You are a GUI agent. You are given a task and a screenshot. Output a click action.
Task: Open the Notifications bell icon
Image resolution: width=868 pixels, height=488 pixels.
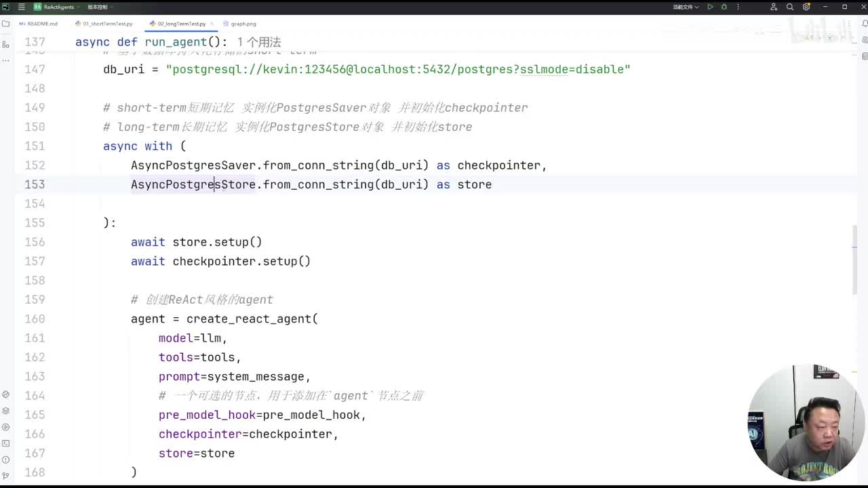click(865, 24)
